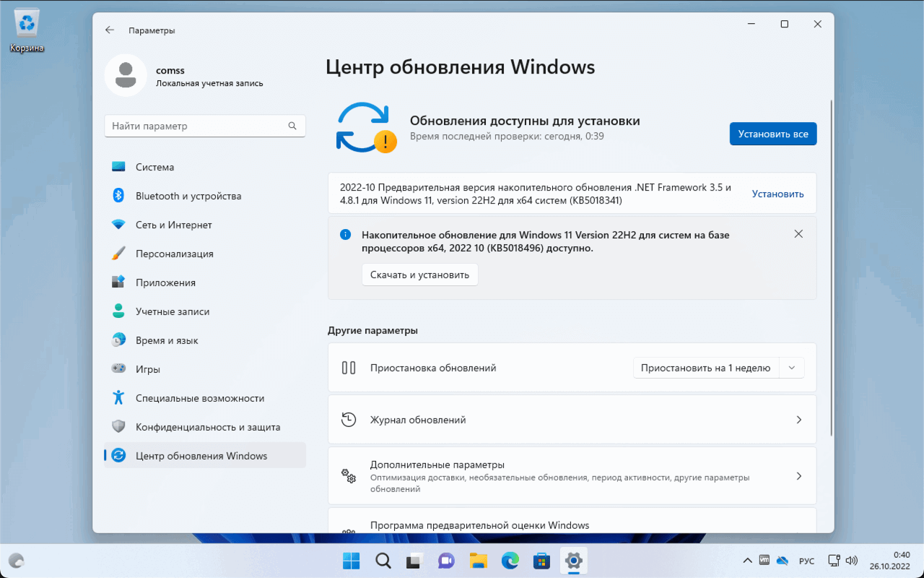This screenshot has width=924, height=578.
Task: Open Журнал обновлений
Action: [x=572, y=420]
